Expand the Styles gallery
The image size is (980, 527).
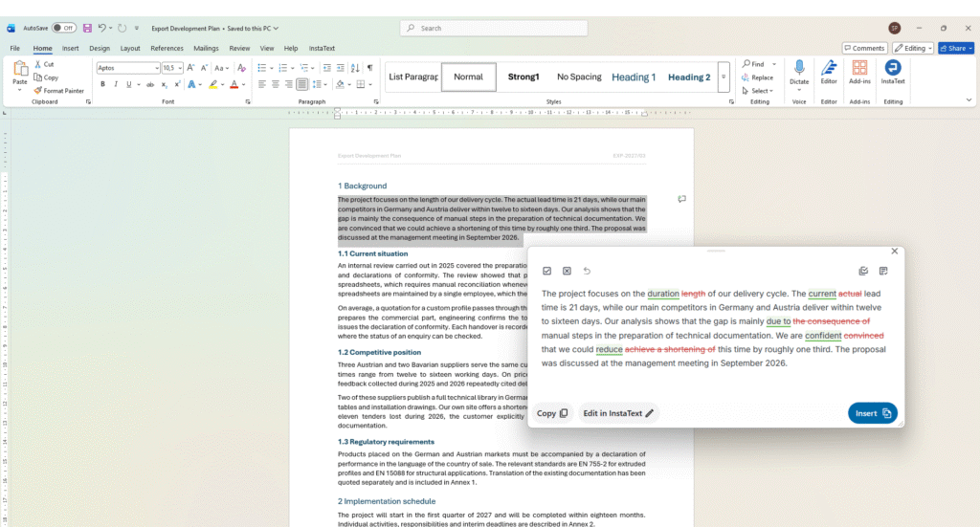[724, 77]
